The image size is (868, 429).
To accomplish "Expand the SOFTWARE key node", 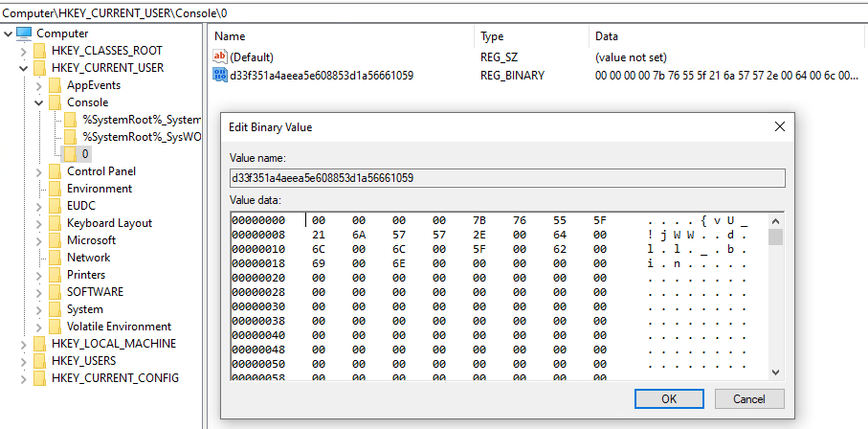I will (38, 292).
